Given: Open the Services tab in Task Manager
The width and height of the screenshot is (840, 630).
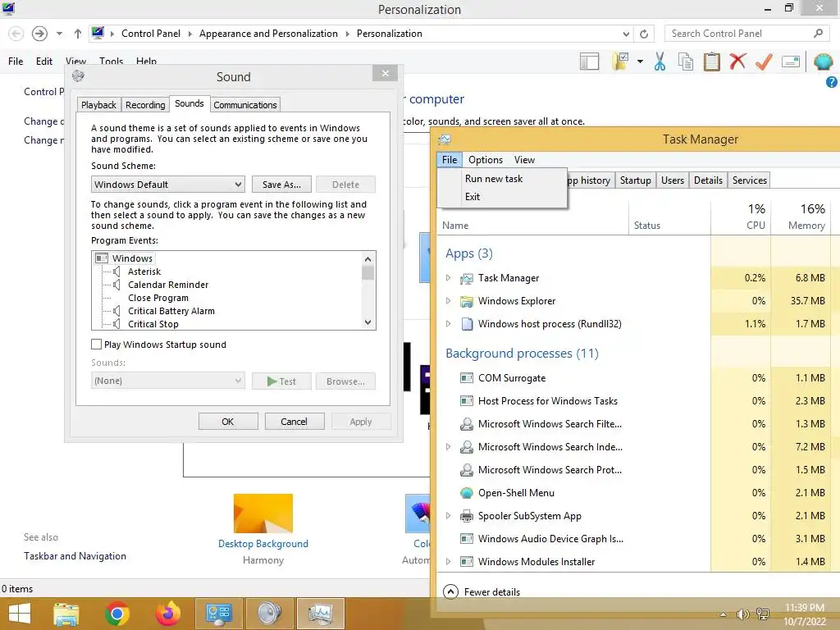Looking at the screenshot, I should [750, 180].
